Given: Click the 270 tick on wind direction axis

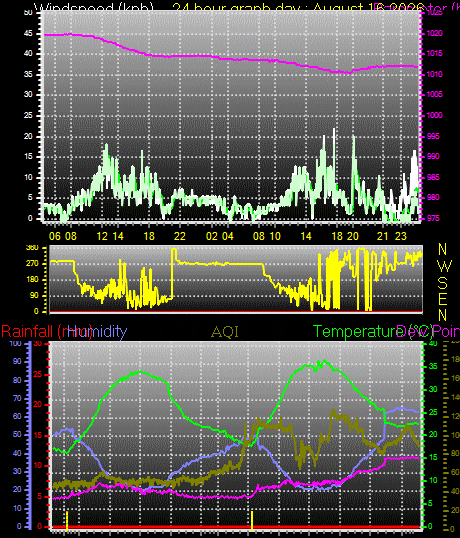Looking at the screenshot, I should point(32,264).
